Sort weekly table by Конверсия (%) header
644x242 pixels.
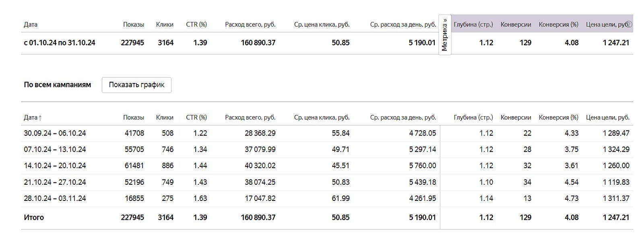pos(558,117)
